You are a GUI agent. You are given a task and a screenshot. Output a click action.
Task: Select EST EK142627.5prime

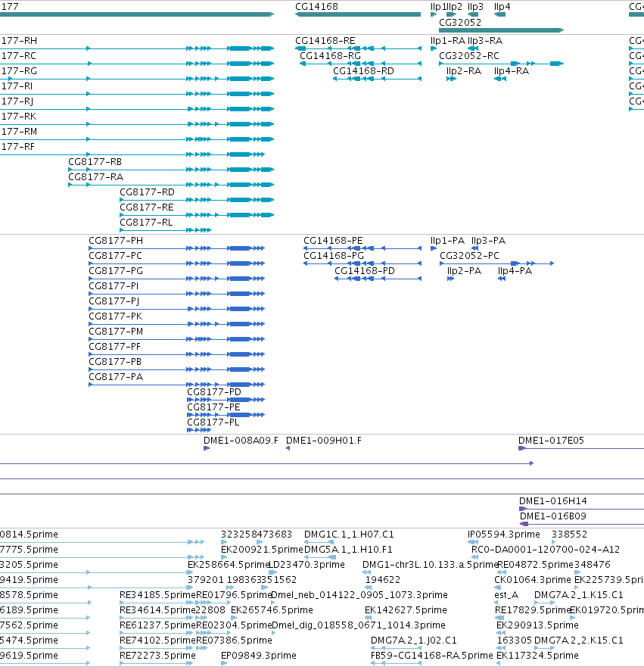tap(406, 610)
